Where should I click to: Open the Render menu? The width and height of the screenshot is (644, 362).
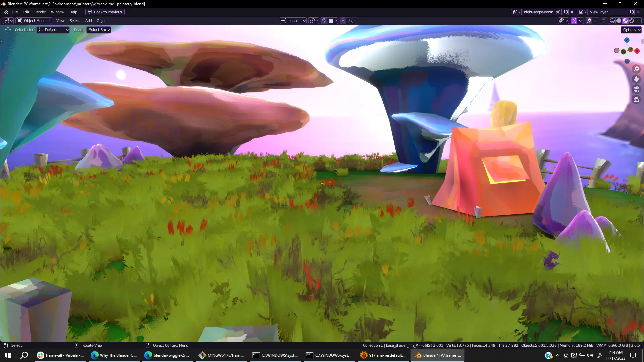[x=40, y=12]
